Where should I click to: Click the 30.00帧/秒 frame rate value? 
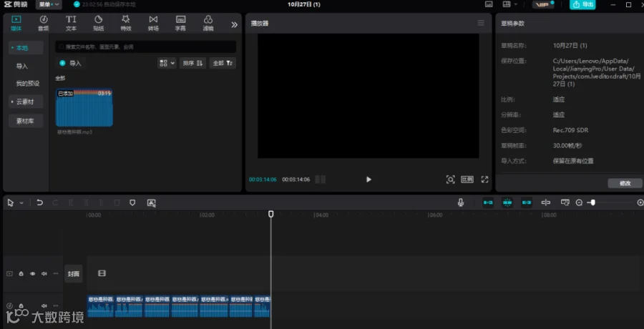pos(567,145)
